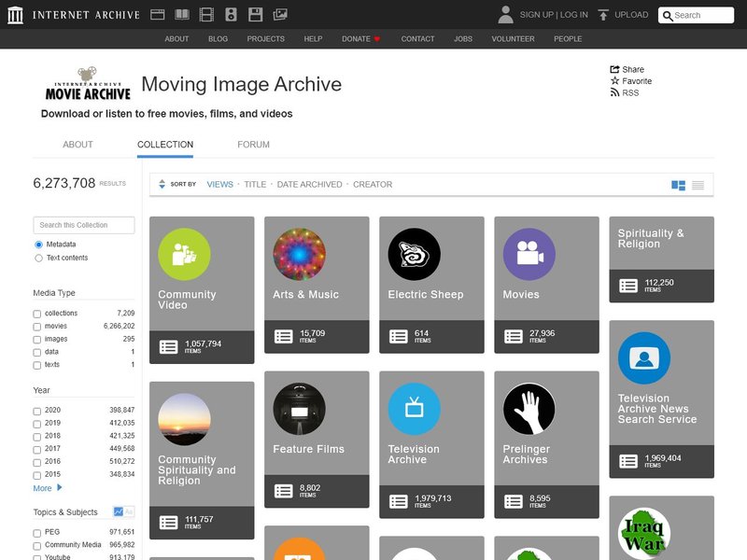This screenshot has width=747, height=560.
Task: Sort results by Title
Action: coord(254,184)
